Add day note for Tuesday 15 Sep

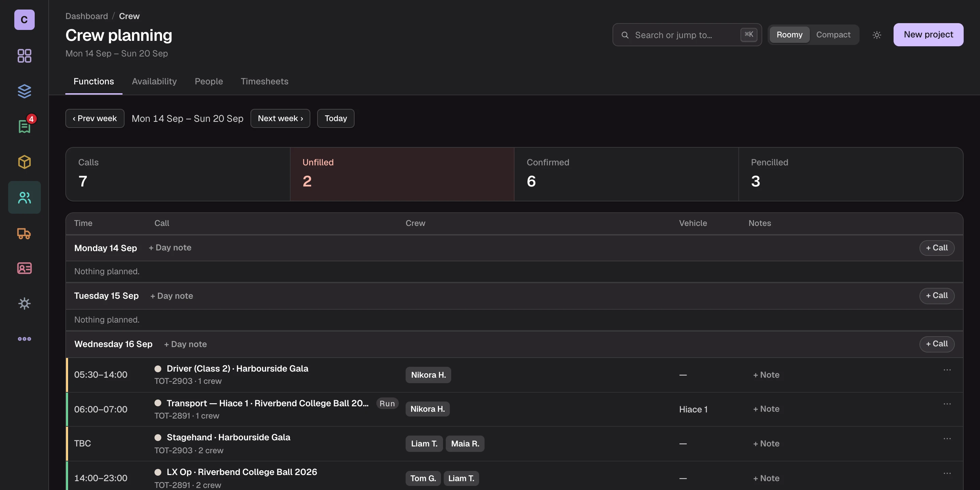pos(171,296)
